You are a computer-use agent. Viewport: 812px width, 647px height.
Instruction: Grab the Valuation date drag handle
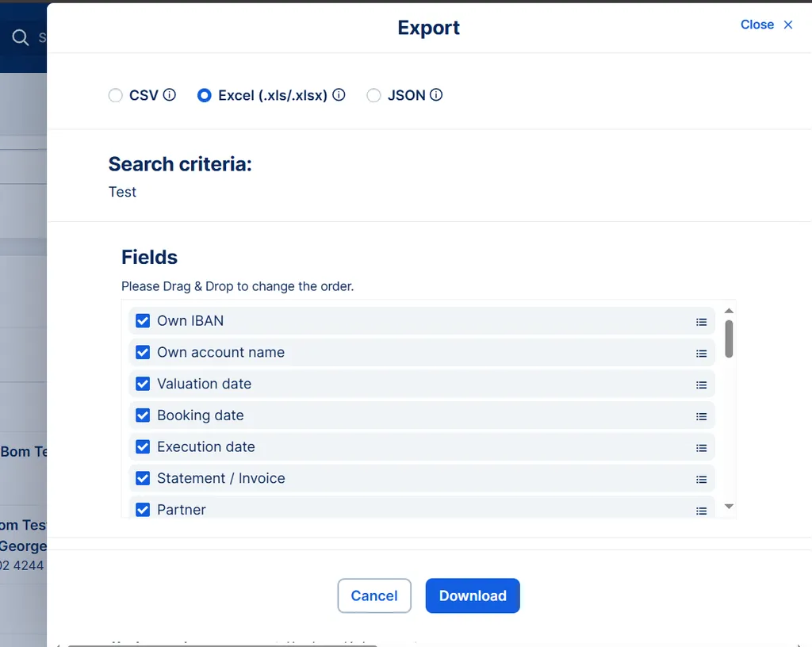point(701,385)
